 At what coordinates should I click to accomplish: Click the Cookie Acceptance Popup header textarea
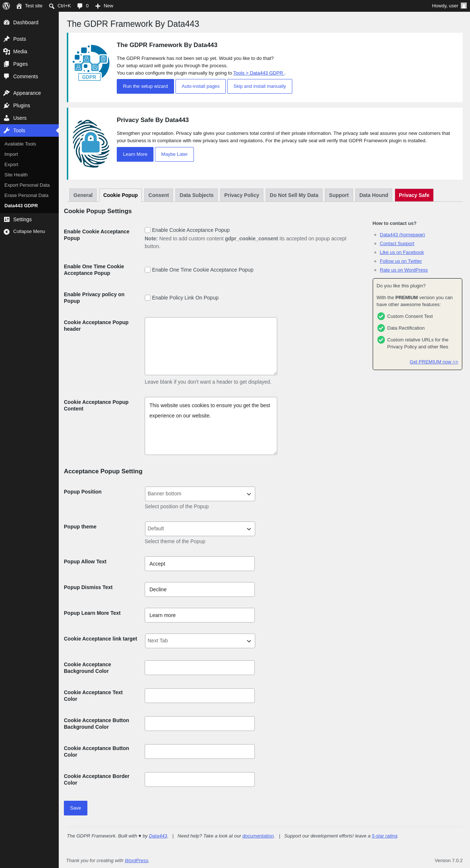[x=211, y=346]
